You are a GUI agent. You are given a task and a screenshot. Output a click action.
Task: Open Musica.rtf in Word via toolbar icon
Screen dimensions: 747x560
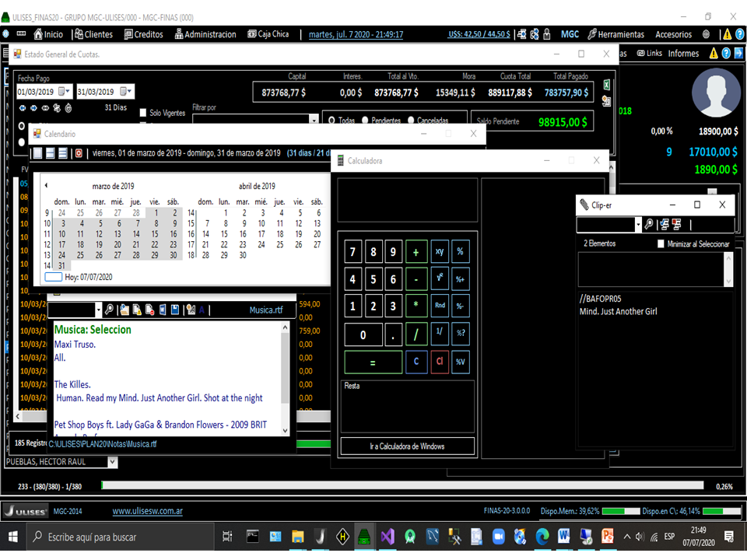[x=162, y=310]
